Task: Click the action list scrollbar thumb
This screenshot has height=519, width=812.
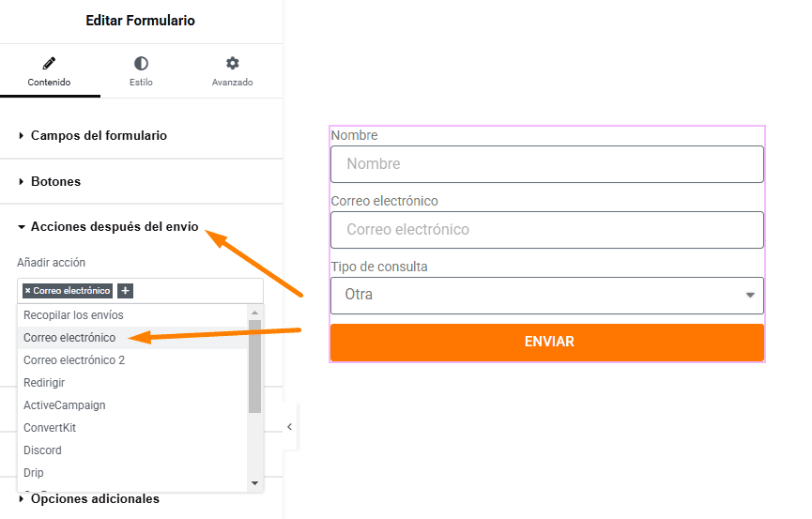Action: click(254, 366)
